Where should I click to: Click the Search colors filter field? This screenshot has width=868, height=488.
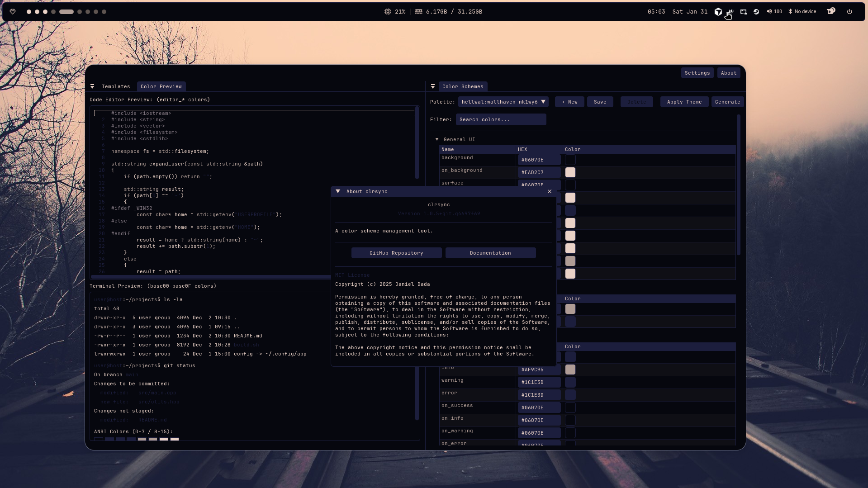point(501,119)
